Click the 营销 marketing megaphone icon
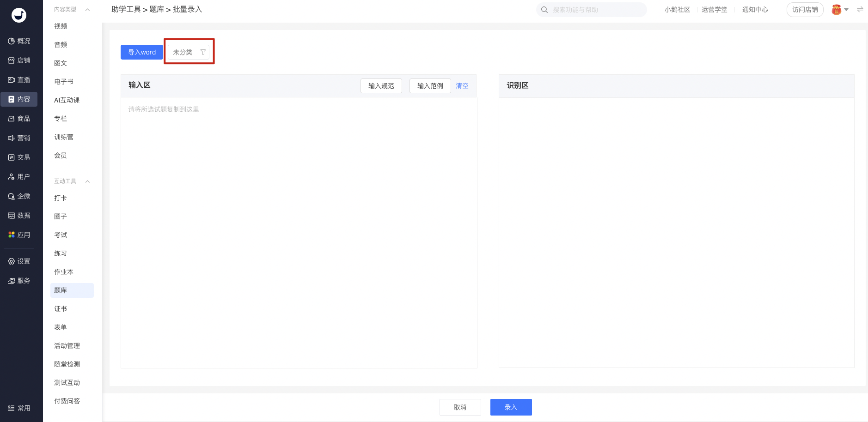Screen dimensions: 868x422 11,138
